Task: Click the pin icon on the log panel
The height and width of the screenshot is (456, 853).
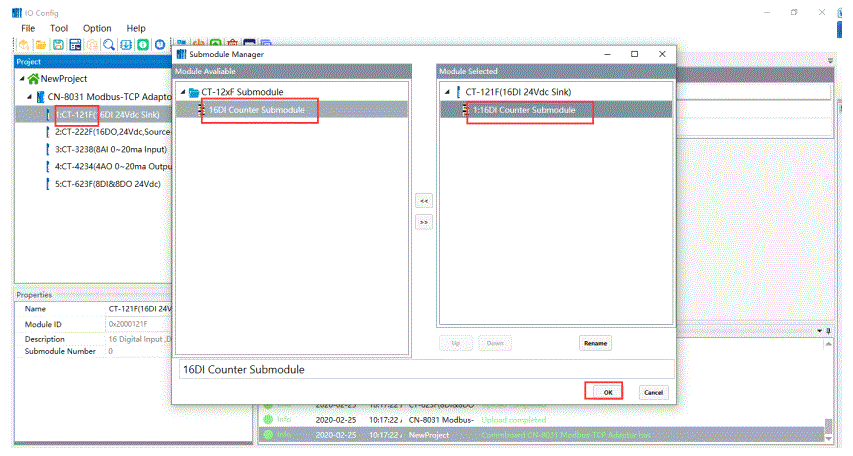Action: click(829, 330)
